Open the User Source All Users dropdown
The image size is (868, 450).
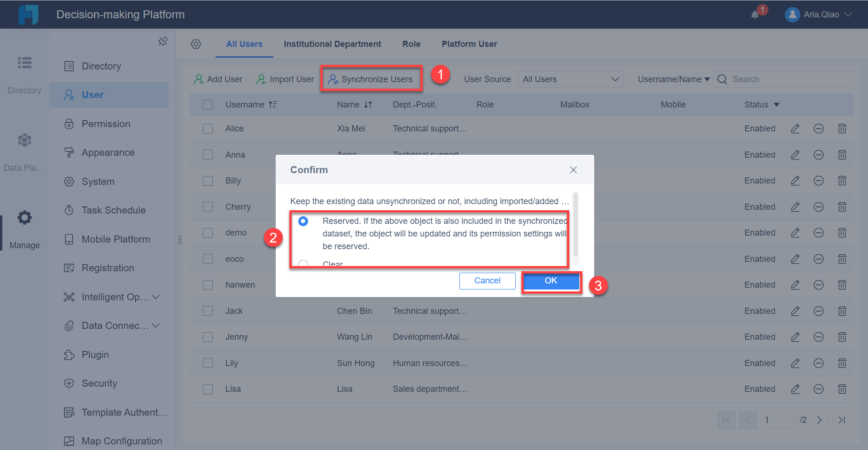coord(570,79)
